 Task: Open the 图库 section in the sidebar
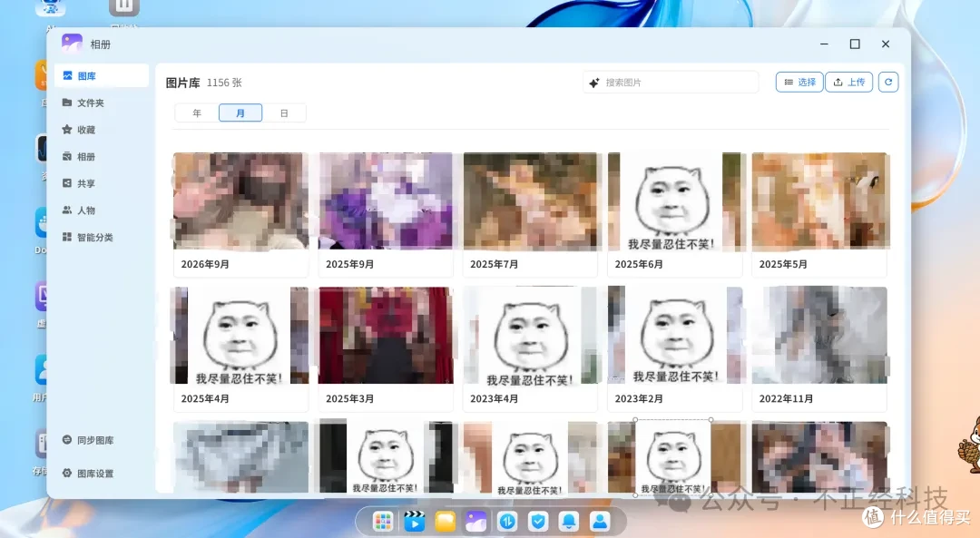click(102, 75)
